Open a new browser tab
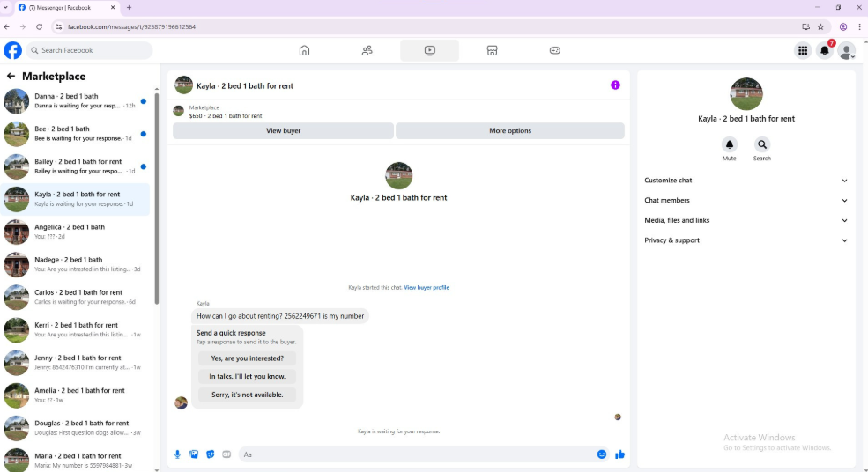The image size is (868, 472). (x=129, y=8)
